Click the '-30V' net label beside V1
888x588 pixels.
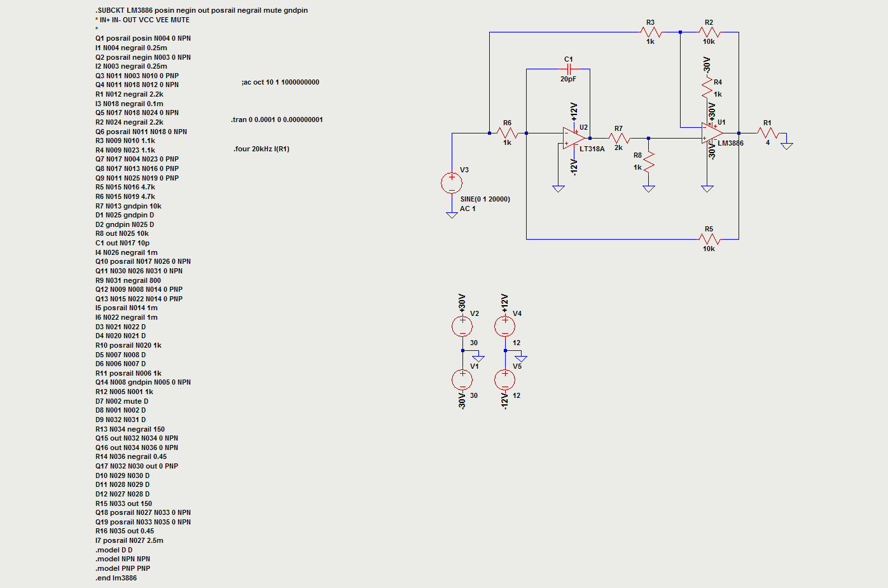462,400
